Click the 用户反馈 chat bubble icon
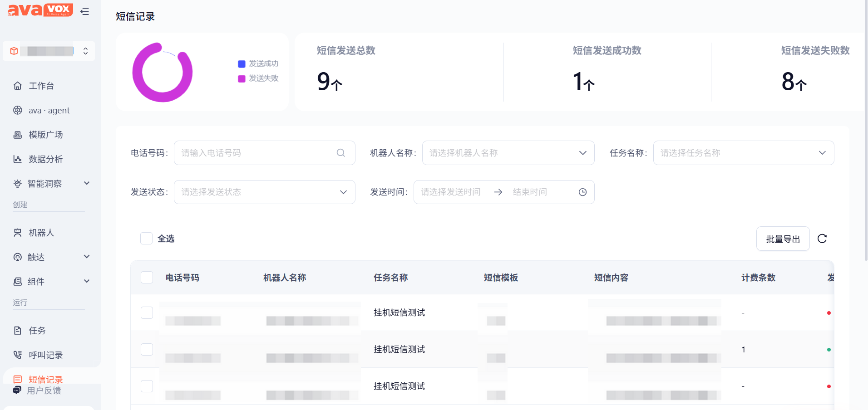868x410 pixels. point(17,390)
